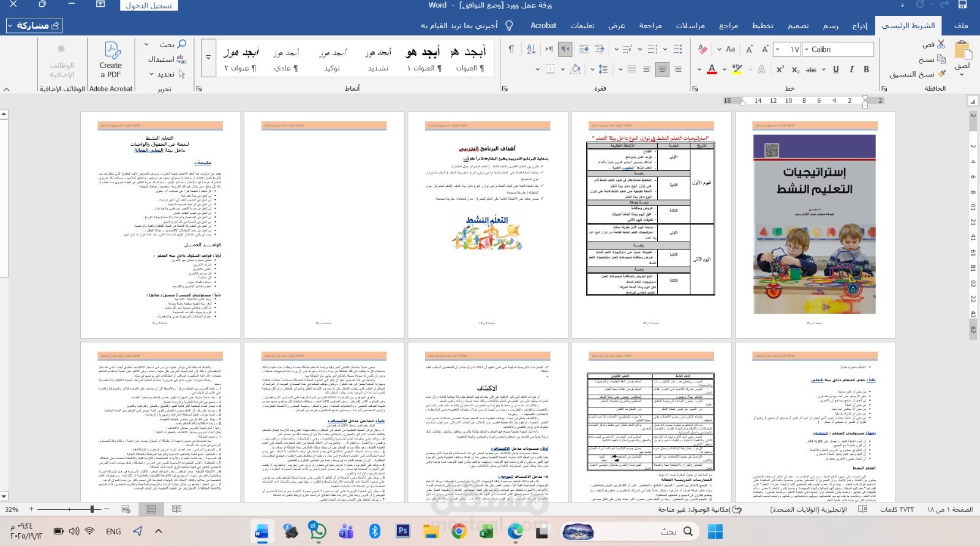Open Chrome from the taskbar
980x546 pixels.
pos(459,531)
